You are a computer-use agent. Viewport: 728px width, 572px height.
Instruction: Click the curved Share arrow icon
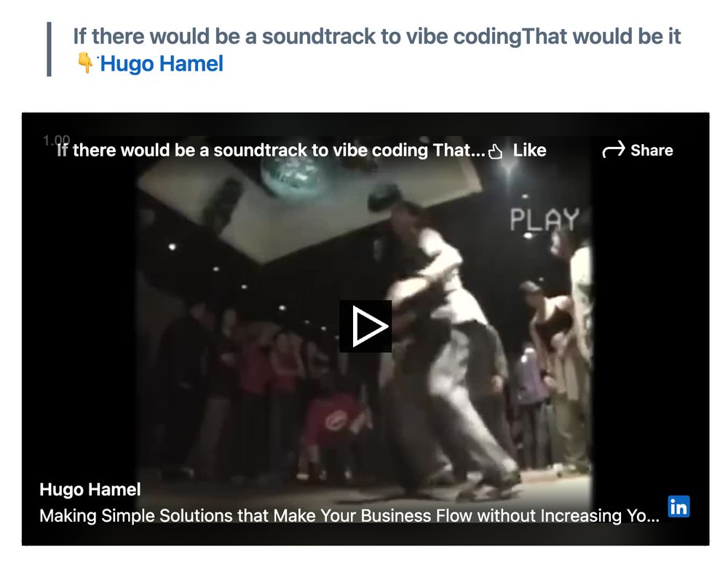click(x=613, y=150)
